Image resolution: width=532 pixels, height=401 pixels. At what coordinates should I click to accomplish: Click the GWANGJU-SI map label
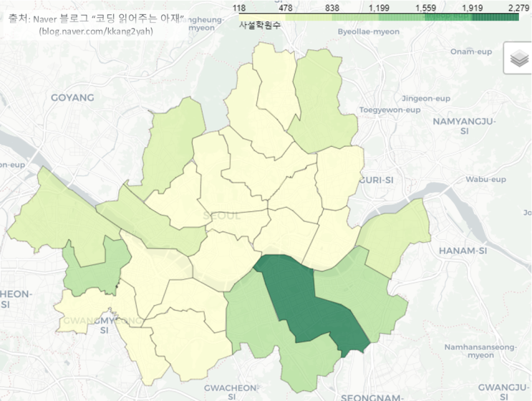click(503, 392)
